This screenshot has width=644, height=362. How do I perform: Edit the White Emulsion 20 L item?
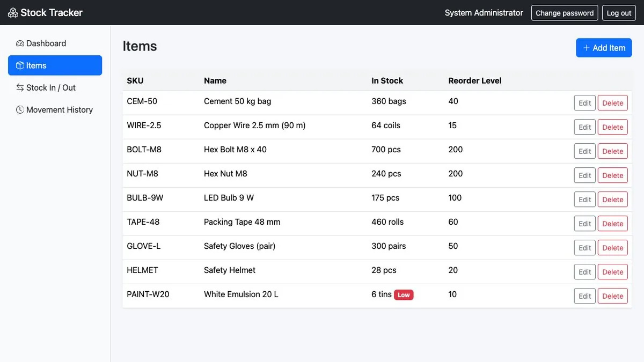585,296
